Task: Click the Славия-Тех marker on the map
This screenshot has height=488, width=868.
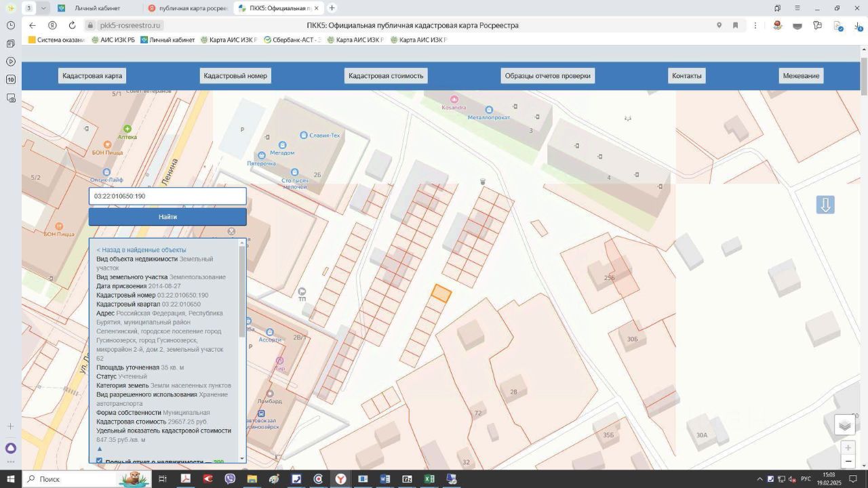Action: click(302, 135)
